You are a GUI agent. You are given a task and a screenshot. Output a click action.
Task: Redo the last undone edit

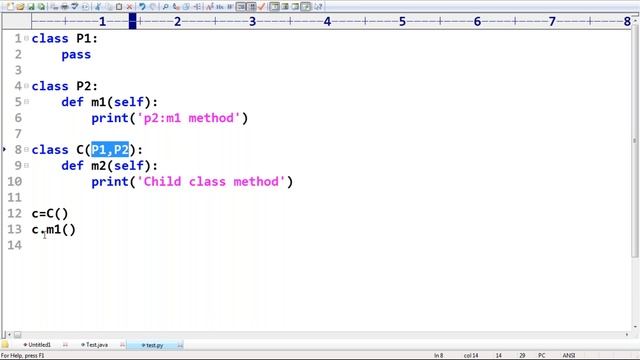[153, 7]
